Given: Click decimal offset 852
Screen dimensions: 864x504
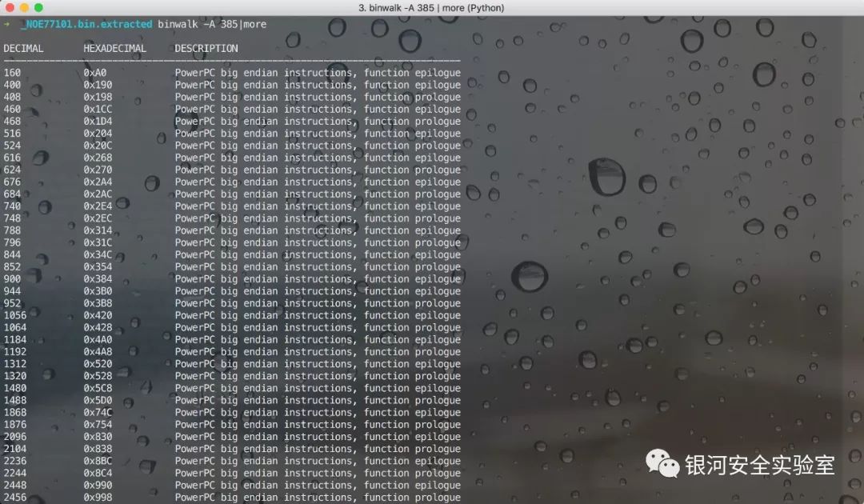Looking at the screenshot, I should tap(12, 266).
